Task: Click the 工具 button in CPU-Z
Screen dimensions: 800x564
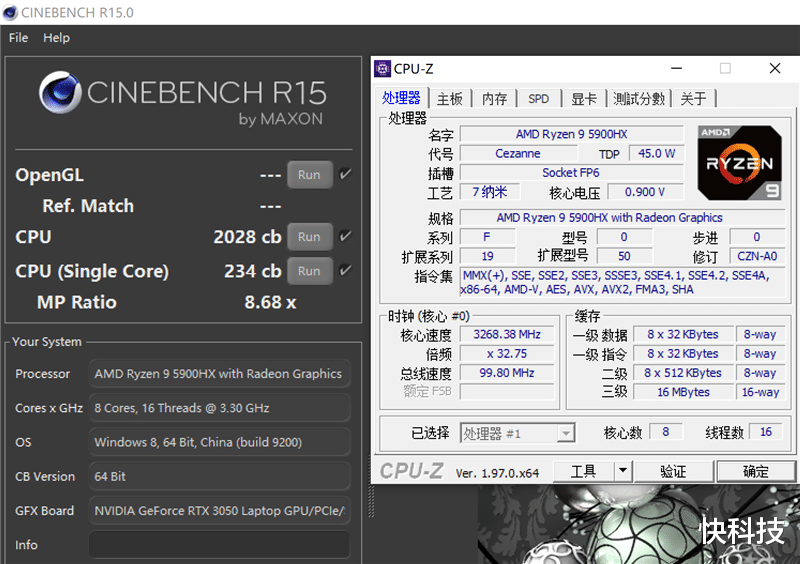Action: coord(584,471)
